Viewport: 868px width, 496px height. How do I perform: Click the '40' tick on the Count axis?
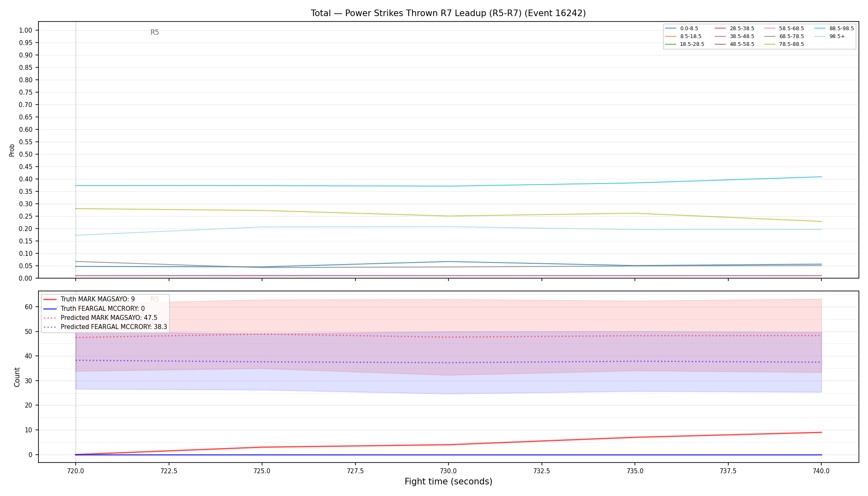tap(29, 356)
